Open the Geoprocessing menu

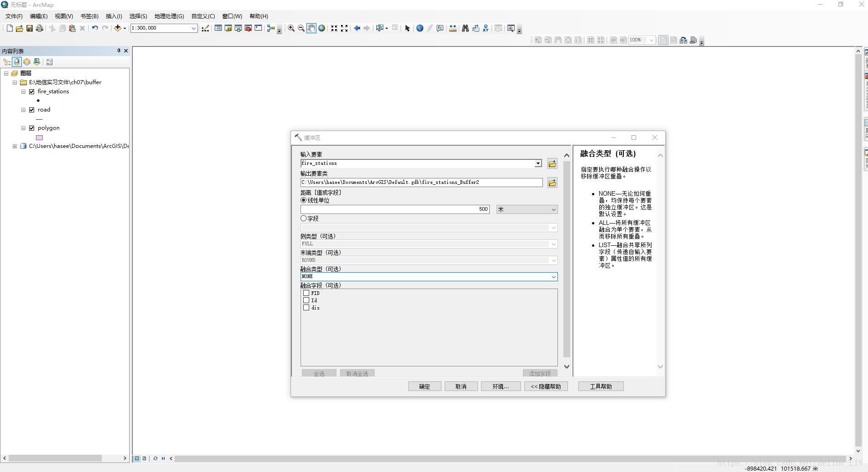169,16
